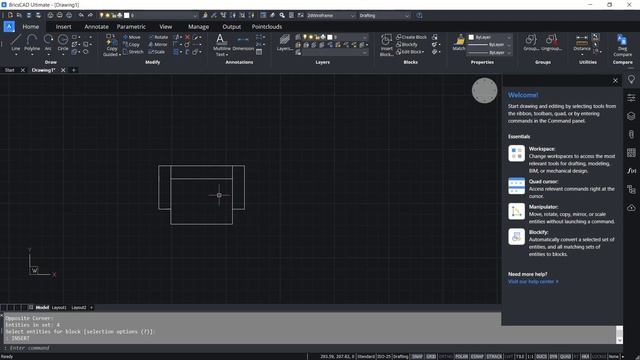Click the Copy Guided tool
This screenshot has width=640, height=360.
pyautogui.click(x=111, y=45)
